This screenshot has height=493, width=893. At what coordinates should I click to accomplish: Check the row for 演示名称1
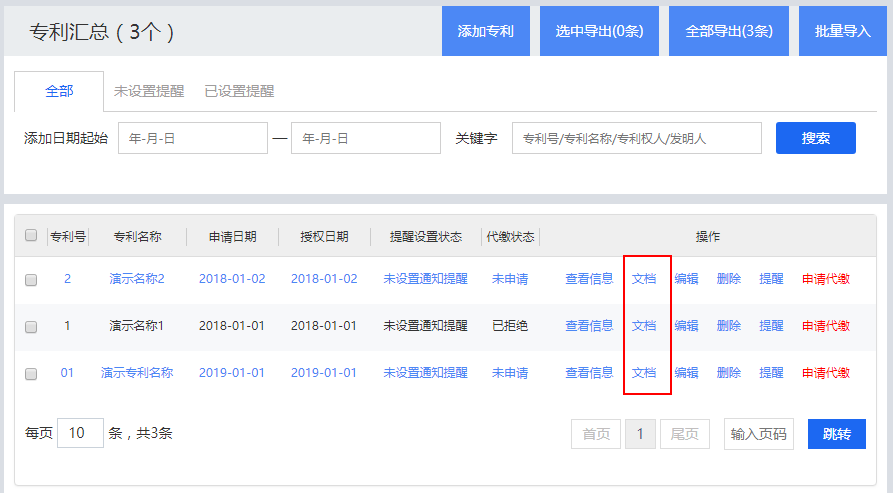(31, 327)
